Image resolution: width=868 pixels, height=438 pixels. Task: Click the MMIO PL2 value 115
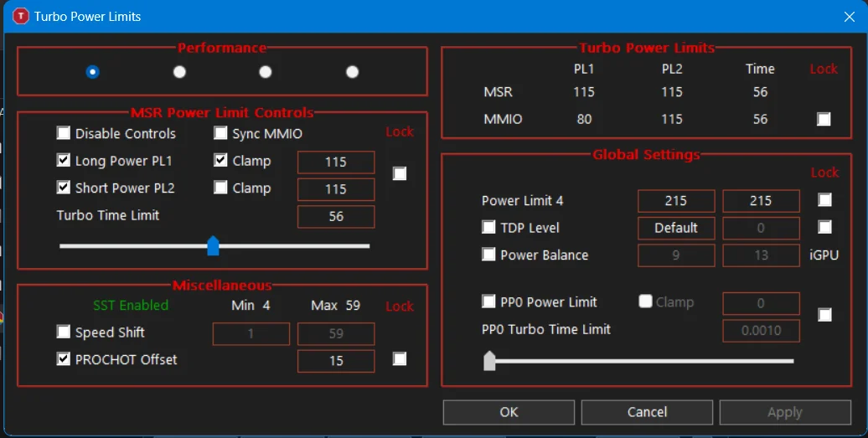(672, 119)
